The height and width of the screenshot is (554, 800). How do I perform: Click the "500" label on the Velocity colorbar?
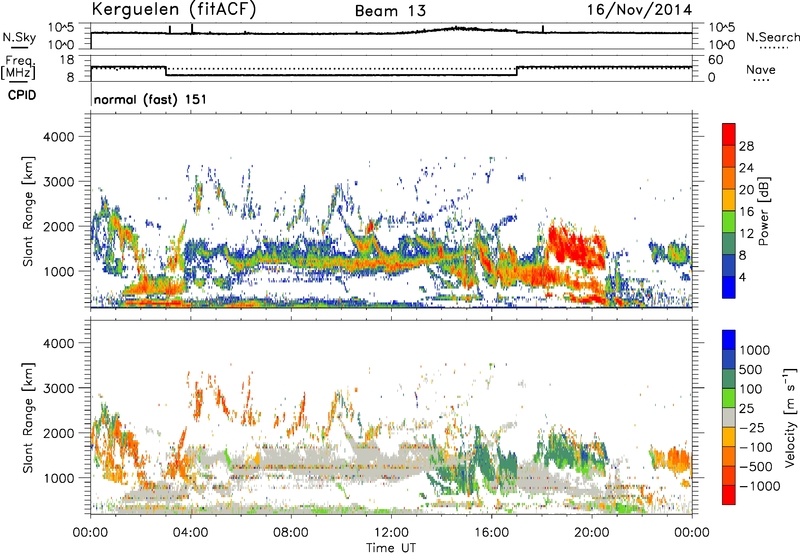(753, 370)
